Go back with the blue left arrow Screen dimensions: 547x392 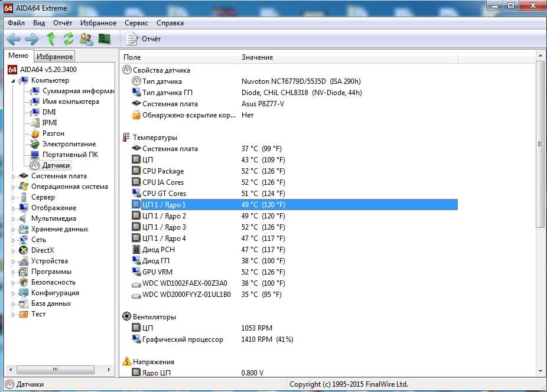pos(14,39)
